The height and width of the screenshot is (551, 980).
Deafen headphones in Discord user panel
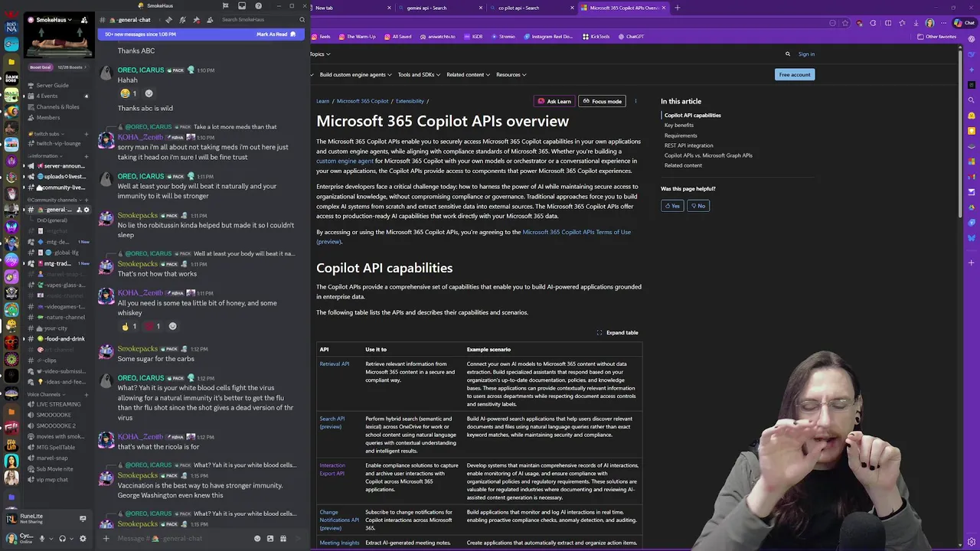tap(62, 539)
